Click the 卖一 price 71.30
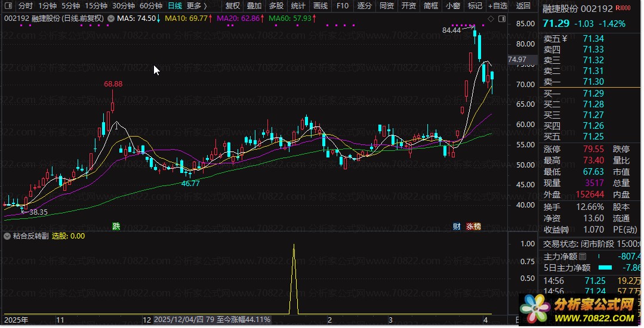 [593, 81]
